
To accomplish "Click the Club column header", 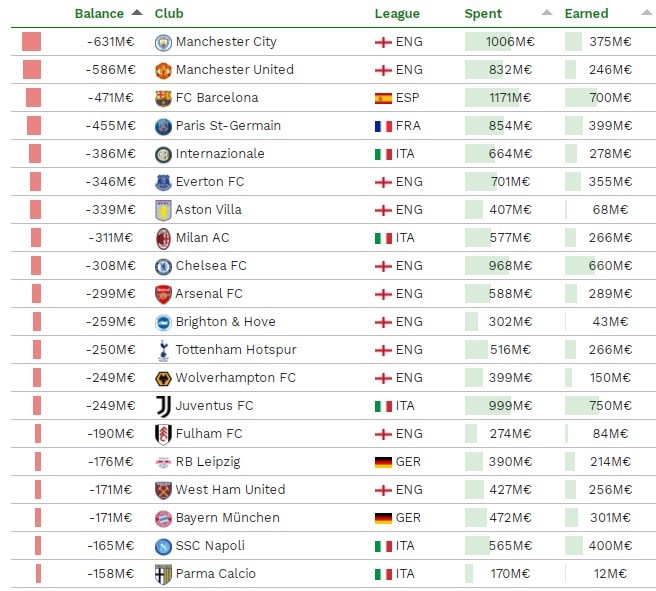I will (168, 14).
